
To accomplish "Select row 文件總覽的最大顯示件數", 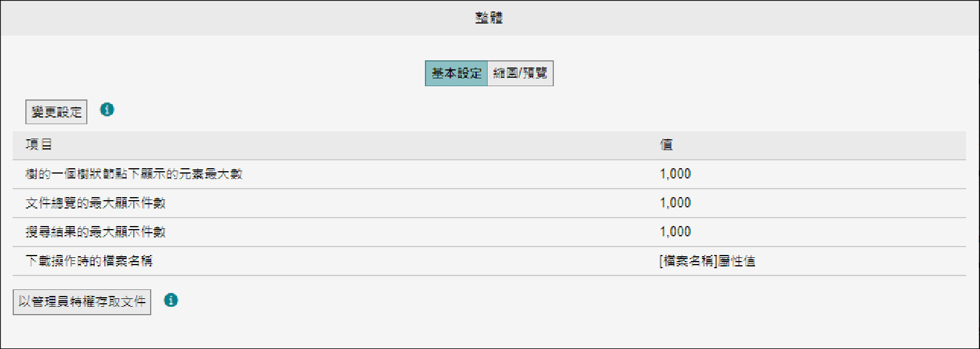I will [489, 203].
